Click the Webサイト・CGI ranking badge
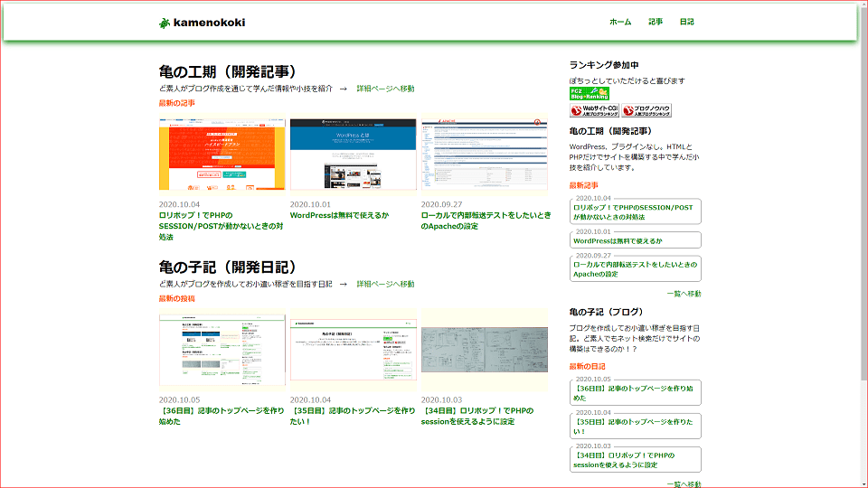Image resolution: width=868 pixels, height=488 pixels. (x=594, y=111)
